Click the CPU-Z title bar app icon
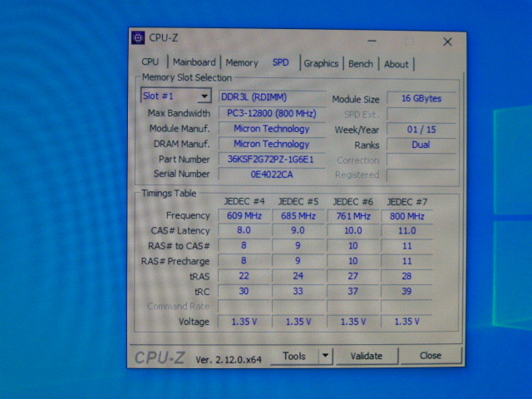Screen dimensions: 532x399 [138, 38]
